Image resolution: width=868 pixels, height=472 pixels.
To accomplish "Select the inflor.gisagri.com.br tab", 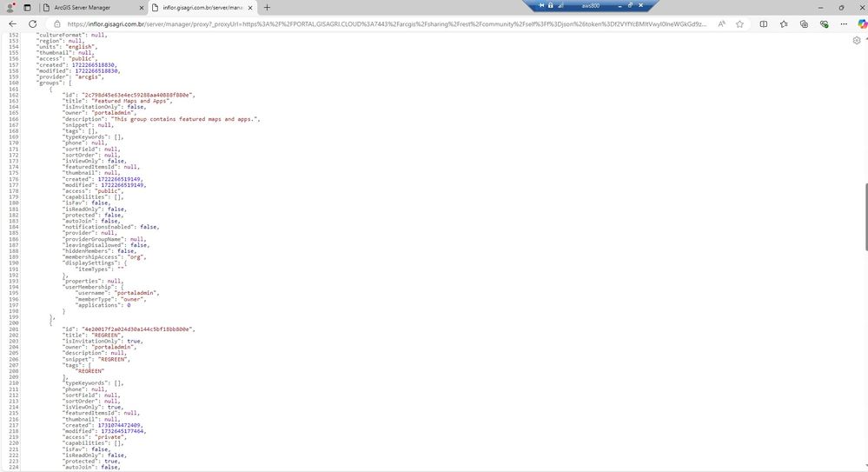I will 202,8.
